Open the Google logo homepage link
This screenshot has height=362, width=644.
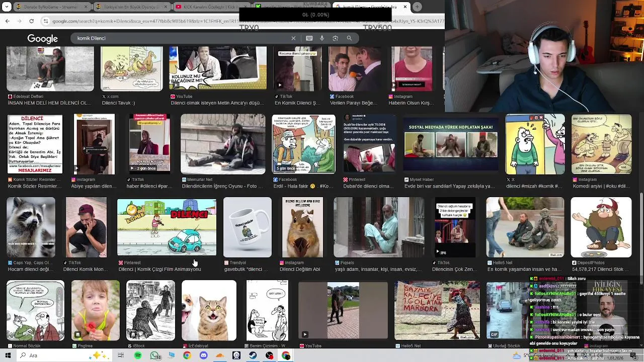42,39
